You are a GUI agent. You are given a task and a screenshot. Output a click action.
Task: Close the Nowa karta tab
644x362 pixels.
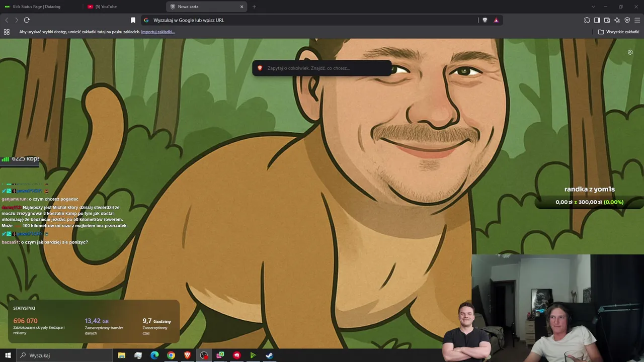242,7
